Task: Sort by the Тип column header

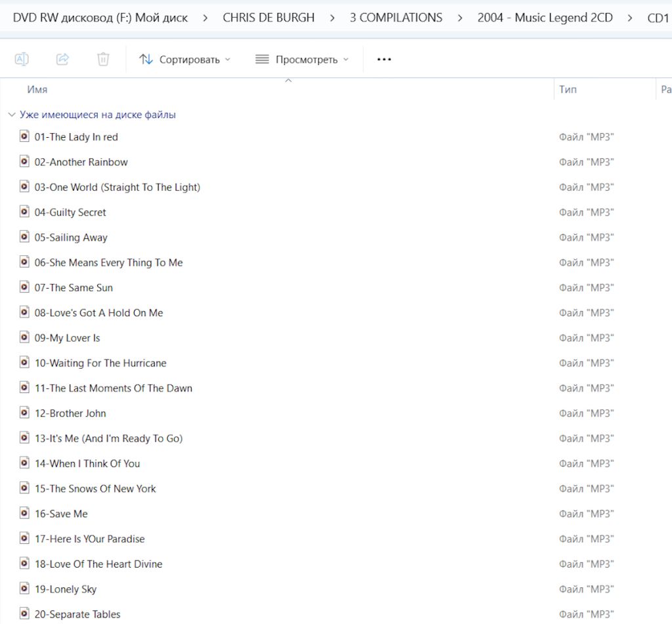Action: pos(568,89)
